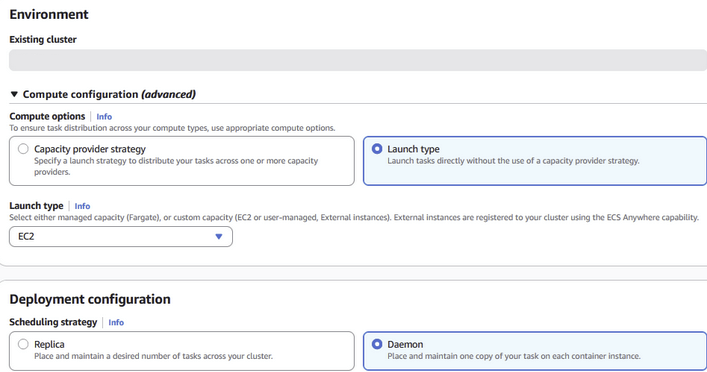Open the EC2 launch type dropdown

(121, 236)
